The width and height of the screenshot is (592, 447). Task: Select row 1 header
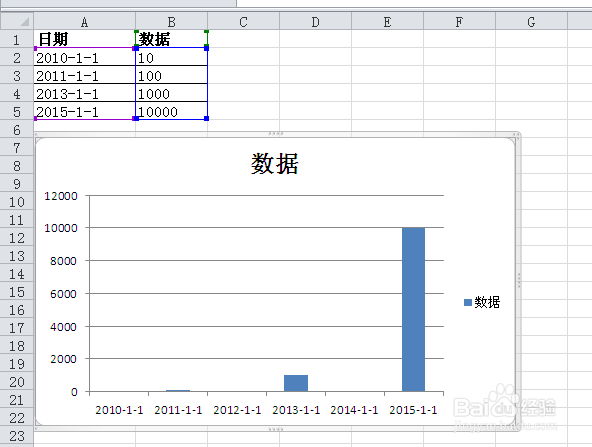(17, 39)
